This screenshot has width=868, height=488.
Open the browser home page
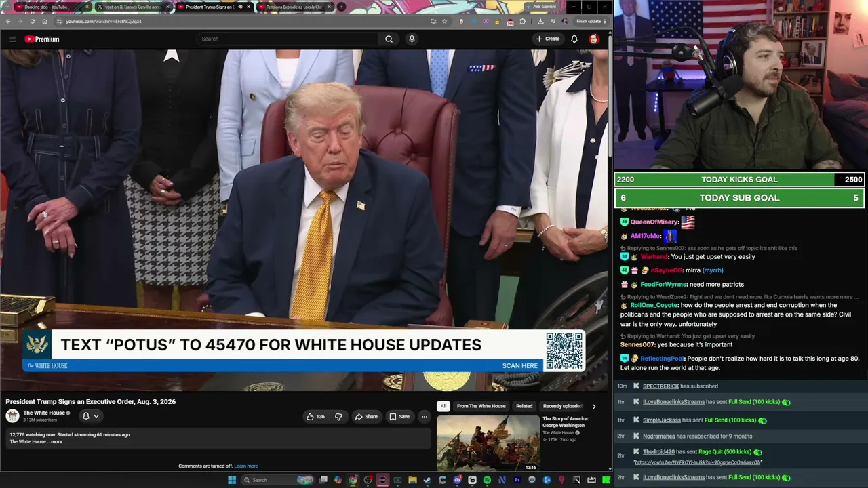[x=45, y=22]
